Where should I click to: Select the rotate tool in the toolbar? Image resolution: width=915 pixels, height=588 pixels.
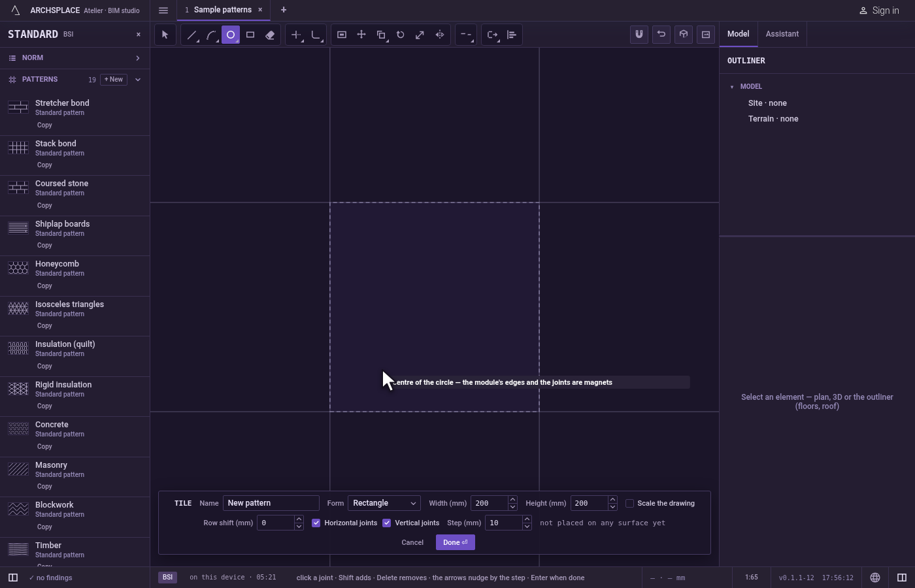[401, 35]
